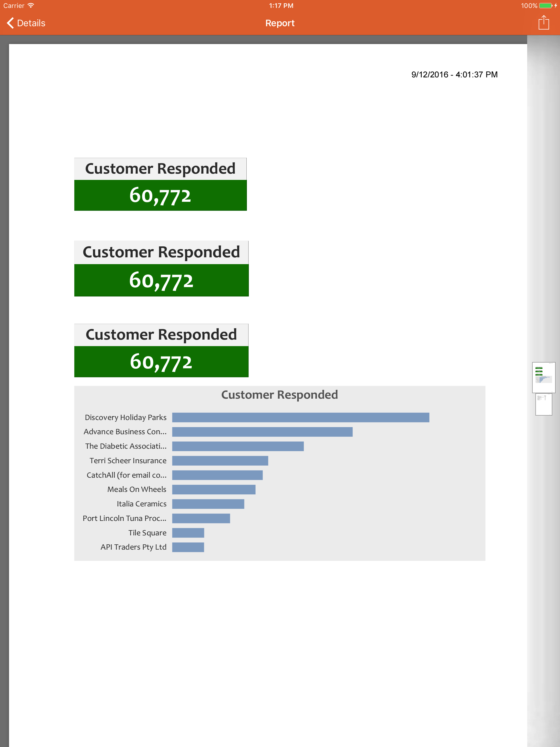Click the Advance Business Con... bar

coord(262,431)
